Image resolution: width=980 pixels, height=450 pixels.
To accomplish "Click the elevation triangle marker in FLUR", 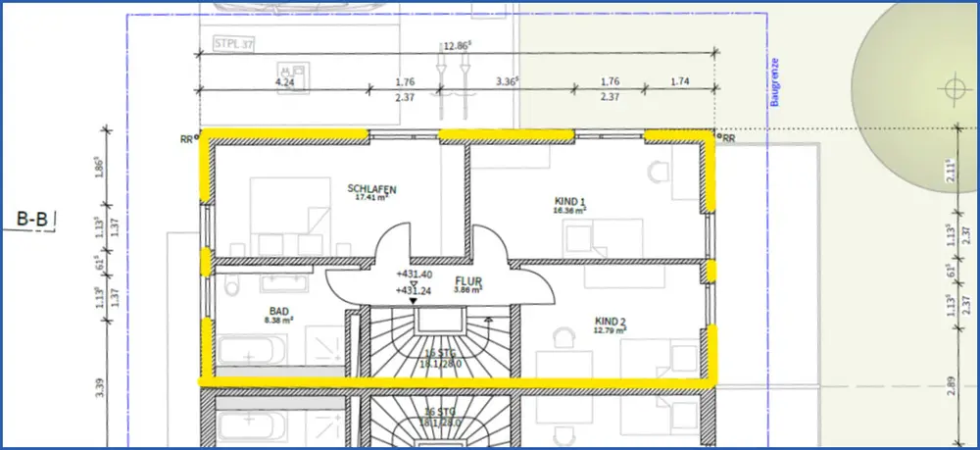I will coord(414,282).
